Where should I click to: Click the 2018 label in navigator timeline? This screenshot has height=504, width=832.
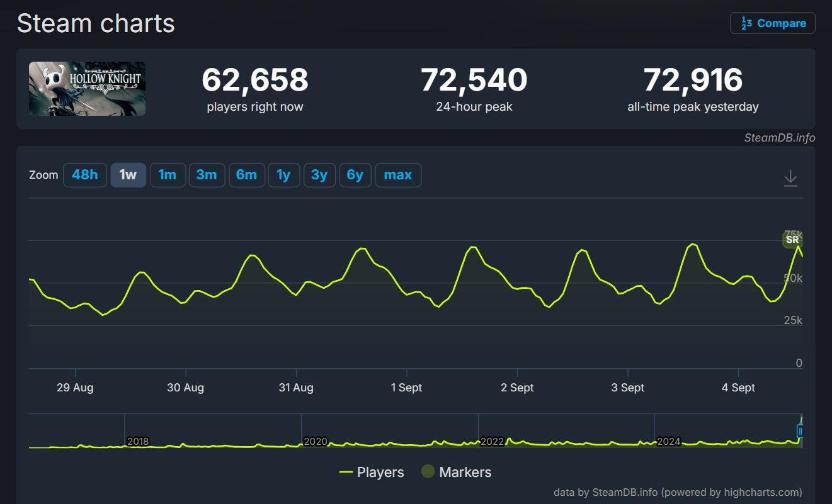pos(138,442)
